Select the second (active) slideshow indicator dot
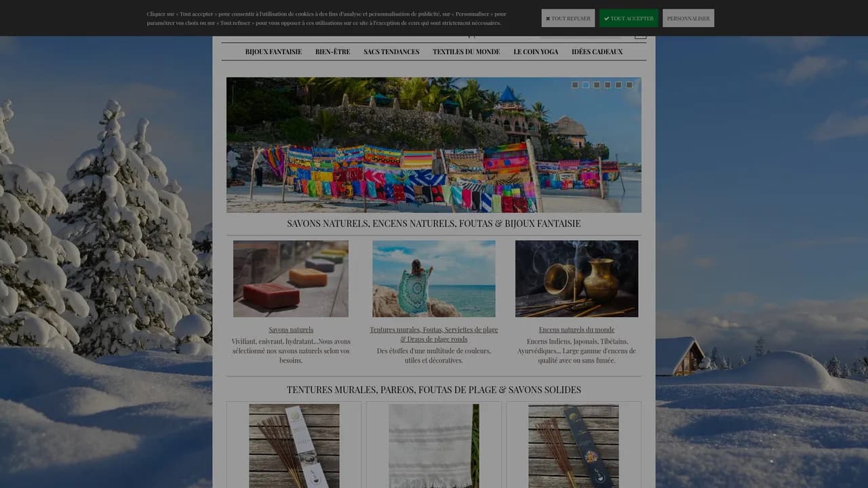The height and width of the screenshot is (488, 868). pyautogui.click(x=586, y=85)
